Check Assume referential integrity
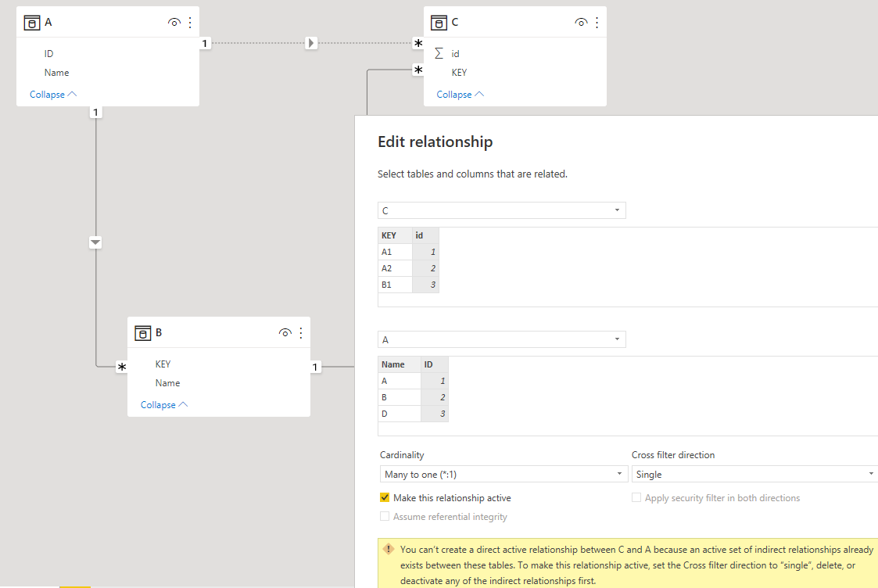 (385, 516)
